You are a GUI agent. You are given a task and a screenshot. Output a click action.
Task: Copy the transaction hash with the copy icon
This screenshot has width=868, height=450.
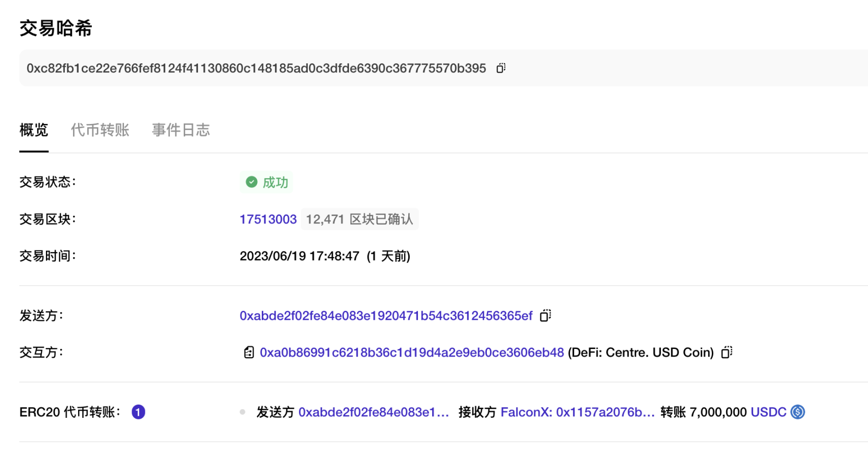coord(501,68)
